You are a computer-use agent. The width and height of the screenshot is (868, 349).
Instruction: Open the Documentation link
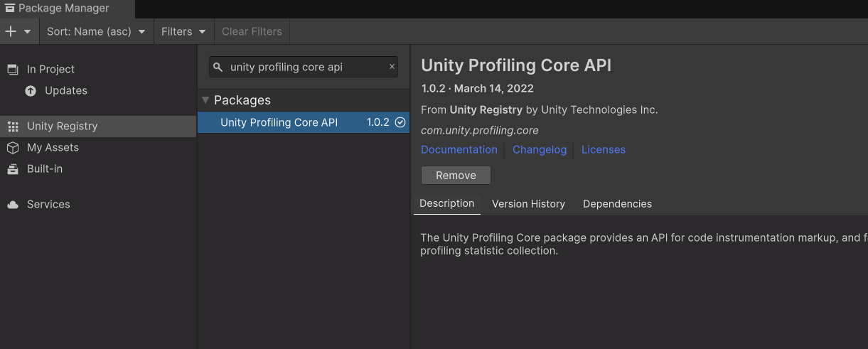[x=459, y=149]
